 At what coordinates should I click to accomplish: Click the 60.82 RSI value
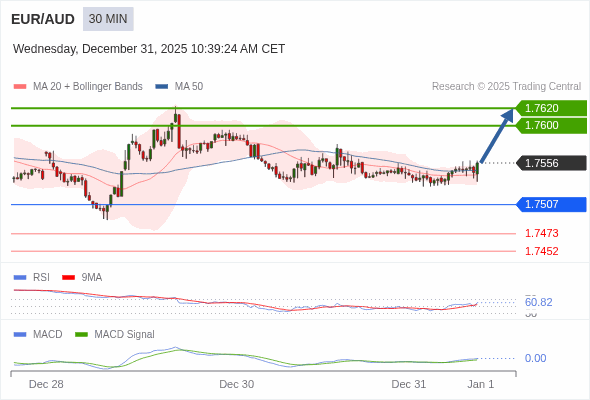pyautogui.click(x=538, y=302)
